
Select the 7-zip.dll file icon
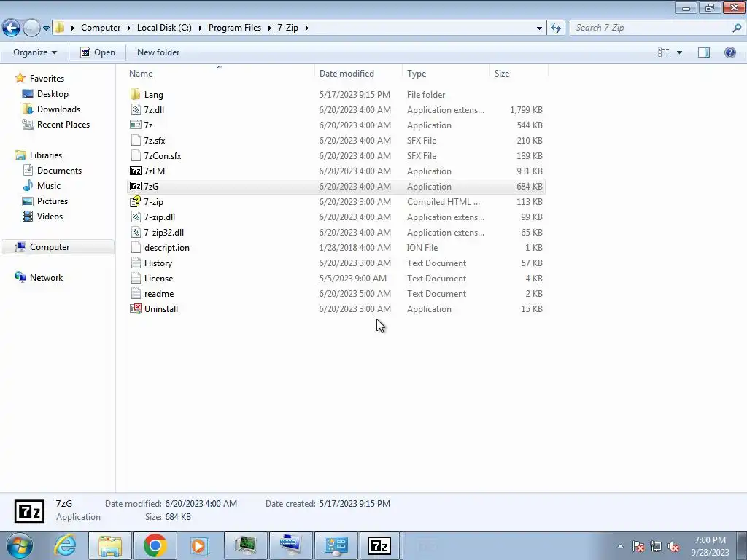point(136,217)
